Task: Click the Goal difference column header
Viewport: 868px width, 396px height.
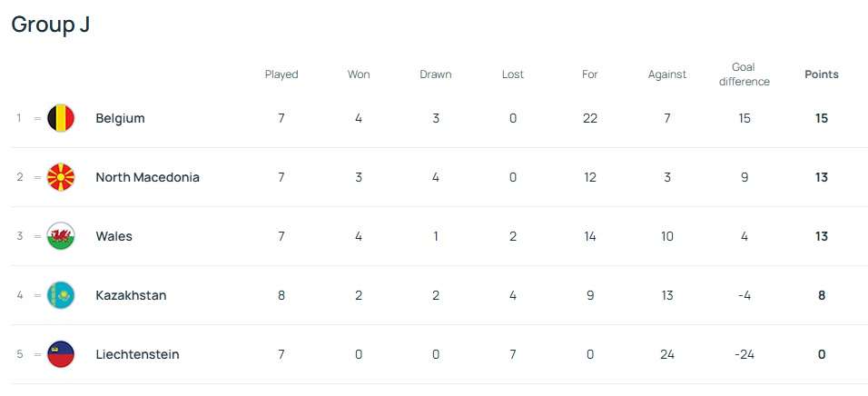Action: [x=744, y=74]
